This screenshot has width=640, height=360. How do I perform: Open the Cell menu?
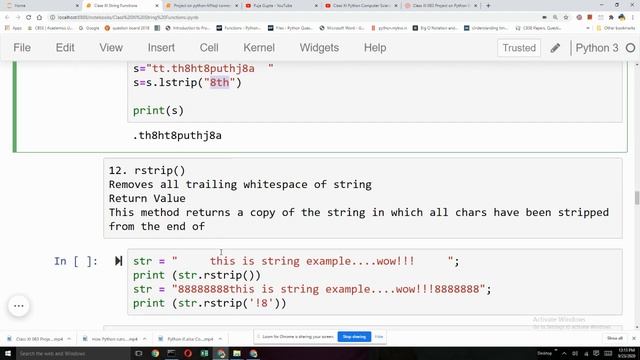pos(209,48)
